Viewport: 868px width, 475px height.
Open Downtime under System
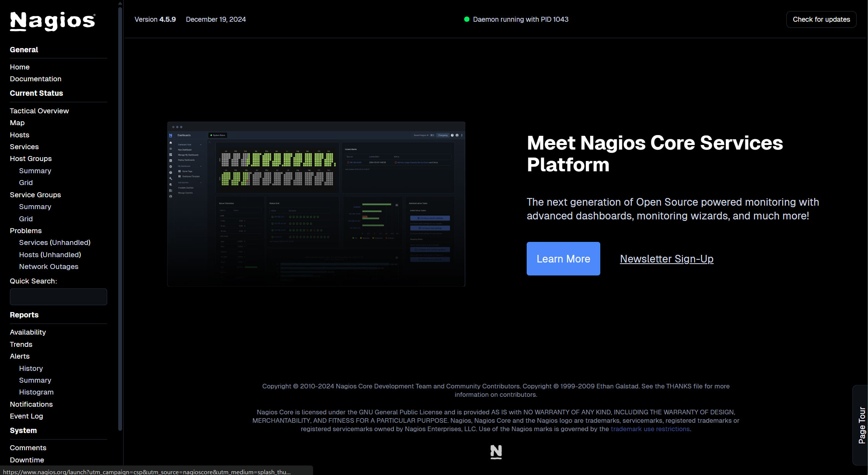[x=27, y=460]
